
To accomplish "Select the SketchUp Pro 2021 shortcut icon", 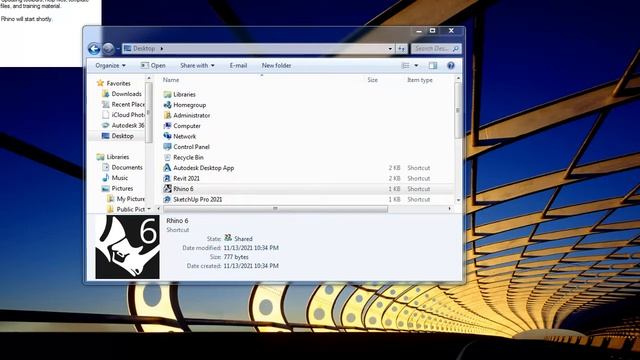I will (167, 199).
